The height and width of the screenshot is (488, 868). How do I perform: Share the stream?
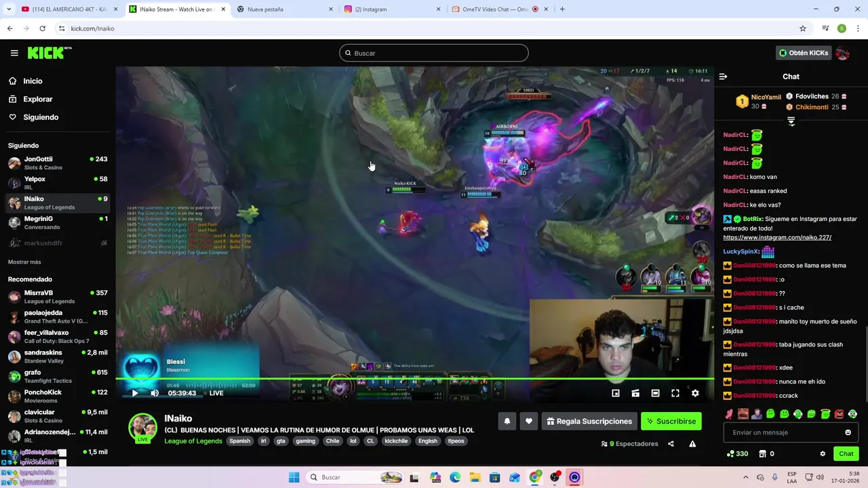pos(671,444)
